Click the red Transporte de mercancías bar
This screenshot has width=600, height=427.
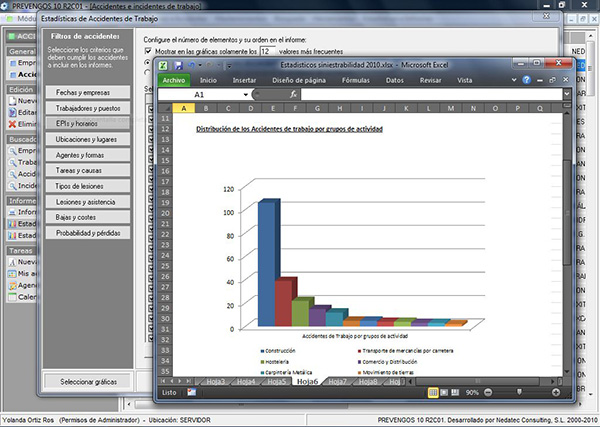click(x=283, y=303)
